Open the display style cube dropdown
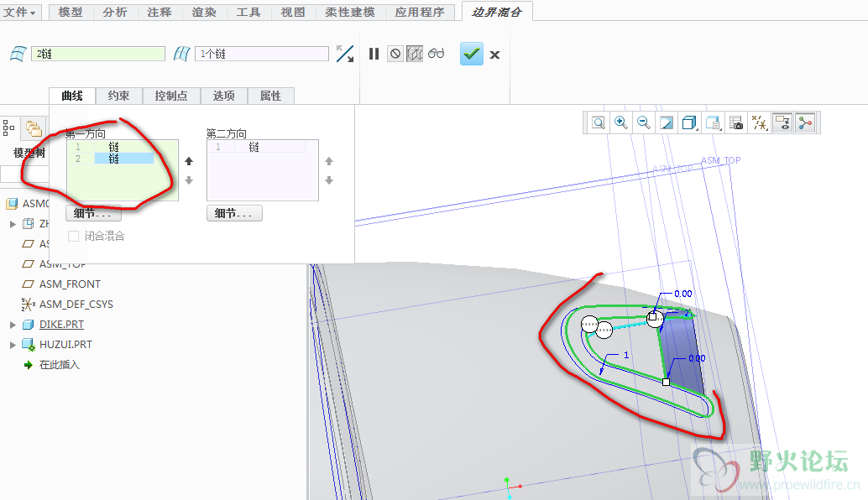The width and height of the screenshot is (868, 500). pyautogui.click(x=690, y=122)
